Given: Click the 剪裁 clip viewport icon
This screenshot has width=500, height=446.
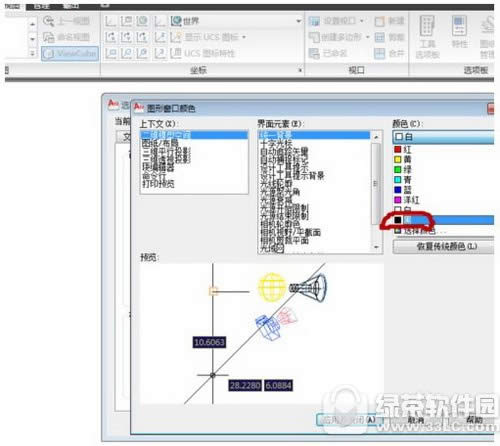Looking at the screenshot, I should [x=380, y=37].
